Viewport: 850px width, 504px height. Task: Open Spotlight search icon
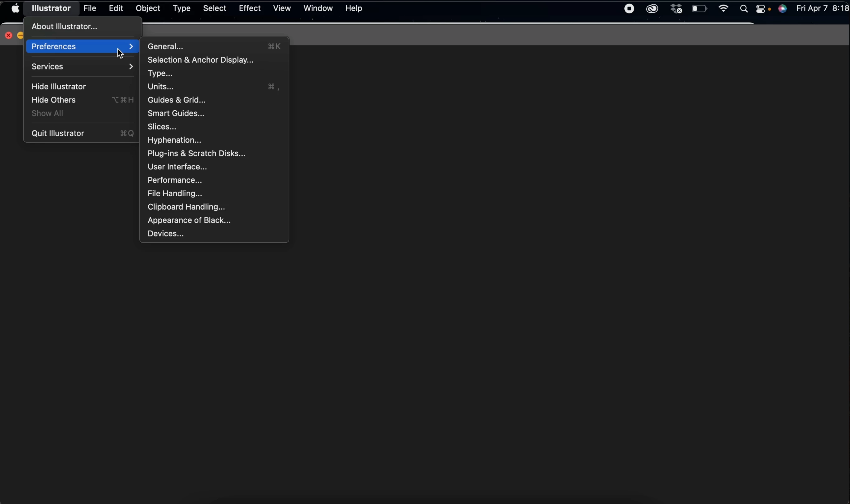744,9
